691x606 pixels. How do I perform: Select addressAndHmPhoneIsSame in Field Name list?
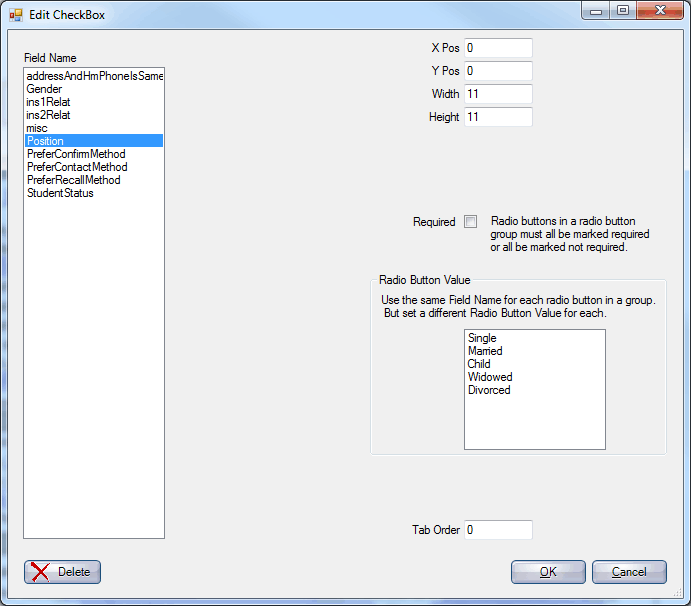[x=94, y=76]
